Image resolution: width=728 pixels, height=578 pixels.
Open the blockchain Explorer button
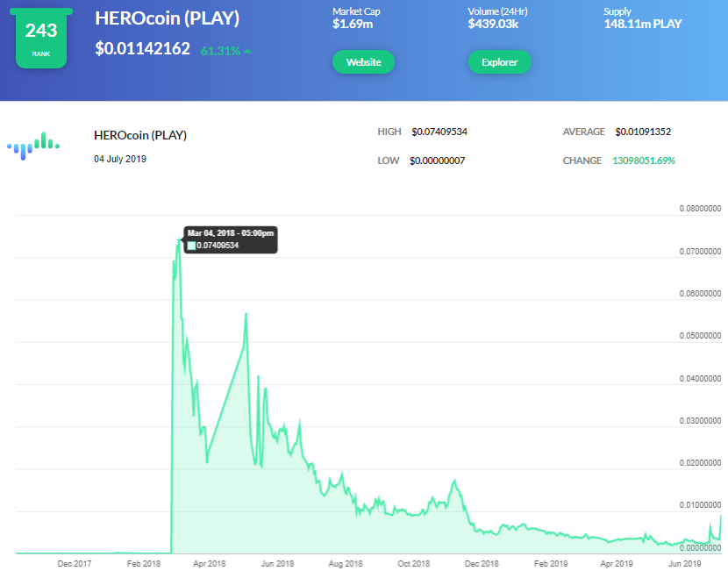click(x=500, y=62)
